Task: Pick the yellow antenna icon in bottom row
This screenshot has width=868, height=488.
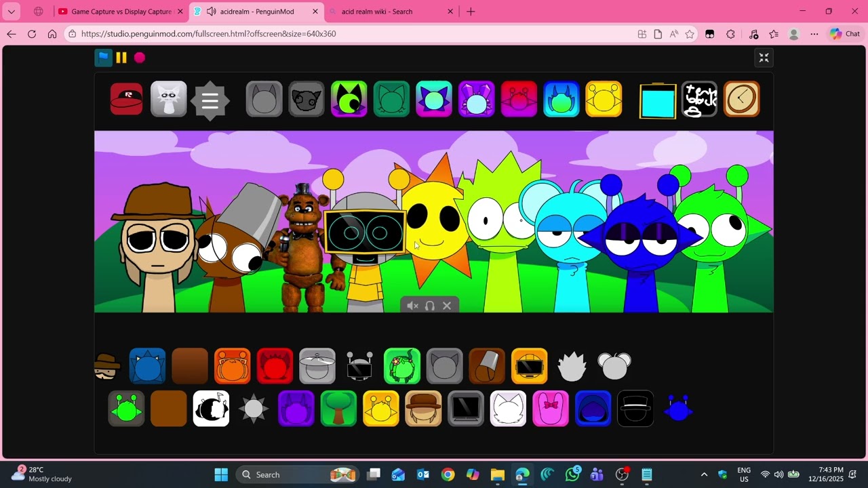Action: [x=381, y=409]
